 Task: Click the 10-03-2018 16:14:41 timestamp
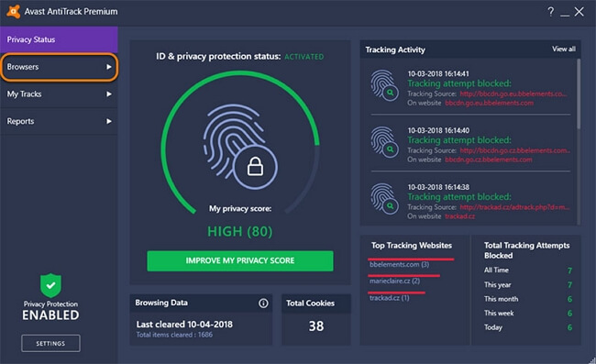pos(438,73)
